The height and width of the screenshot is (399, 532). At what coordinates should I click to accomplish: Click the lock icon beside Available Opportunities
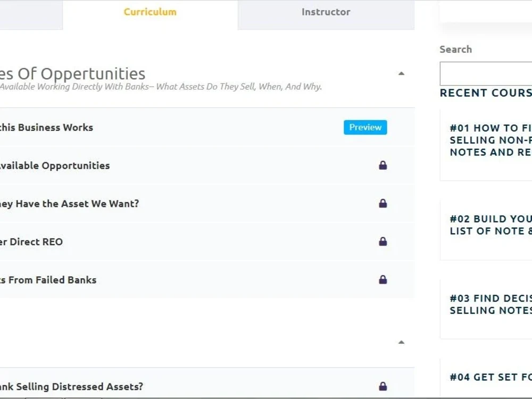coord(383,165)
